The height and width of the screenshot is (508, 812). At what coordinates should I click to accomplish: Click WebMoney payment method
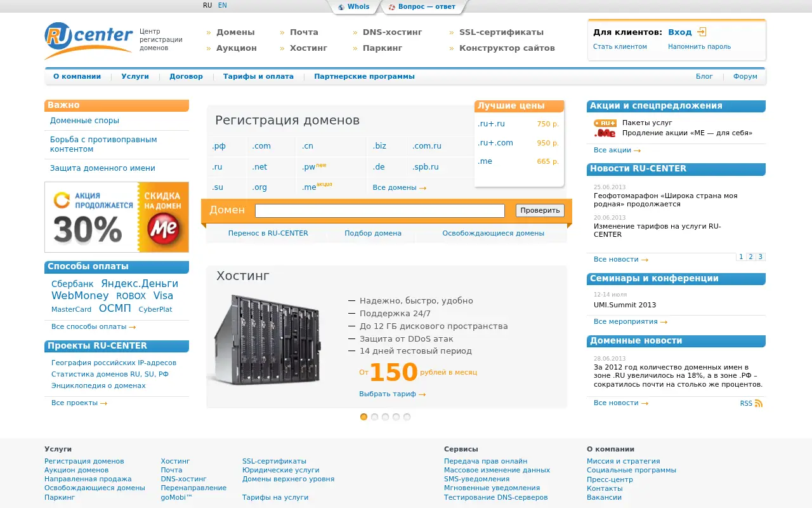point(80,296)
